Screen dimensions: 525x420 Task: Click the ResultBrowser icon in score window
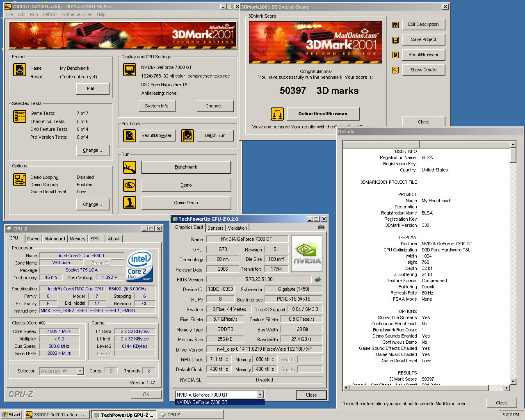(395, 55)
